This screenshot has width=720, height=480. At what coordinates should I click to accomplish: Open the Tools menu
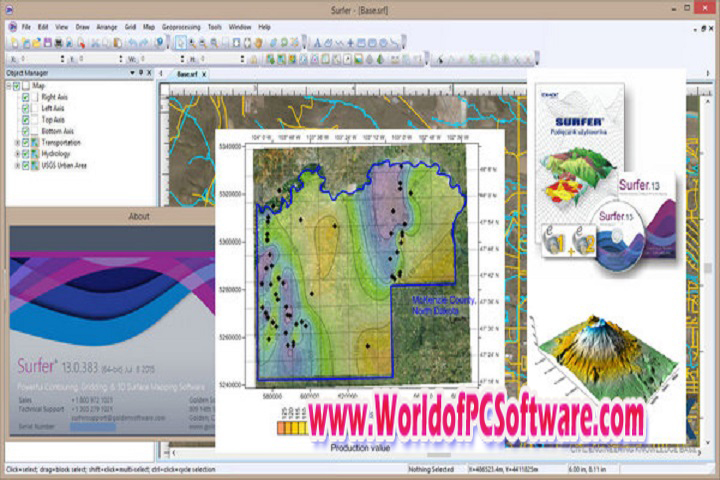click(214, 27)
